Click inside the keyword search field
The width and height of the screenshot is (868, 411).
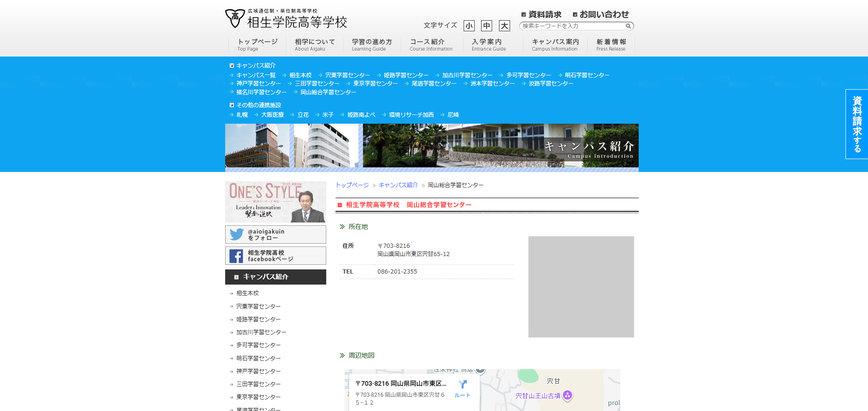point(572,26)
